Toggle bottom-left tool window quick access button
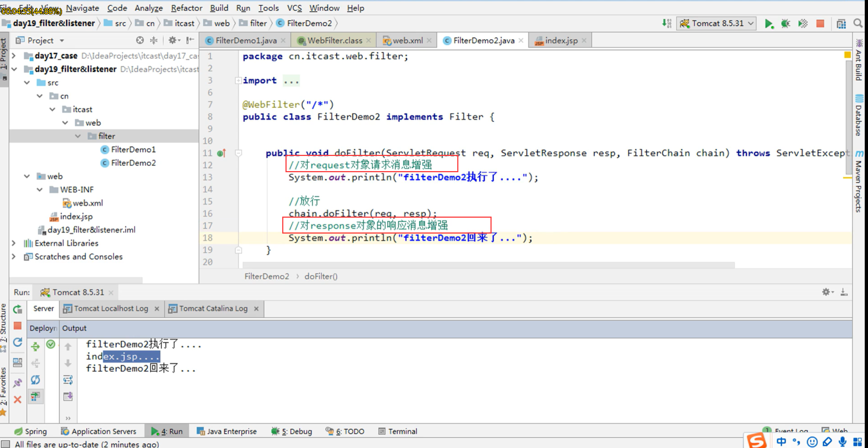 click(5, 444)
